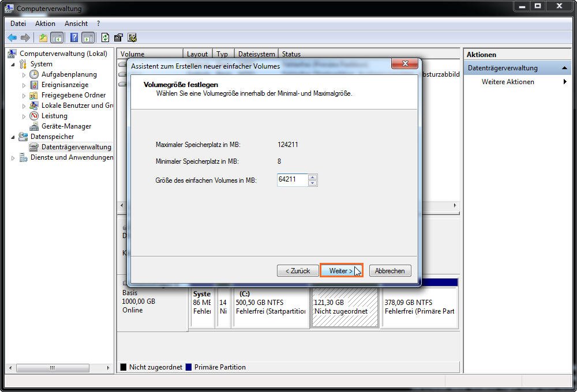The height and width of the screenshot is (392, 577).
Task: Open Help via the blue question mark icon
Action: 74,37
